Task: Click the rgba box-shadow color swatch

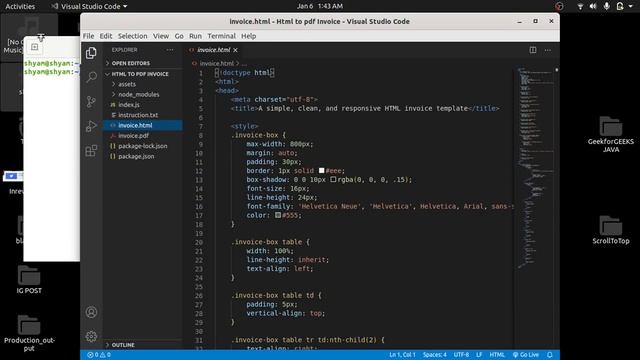Action: pos(333,179)
